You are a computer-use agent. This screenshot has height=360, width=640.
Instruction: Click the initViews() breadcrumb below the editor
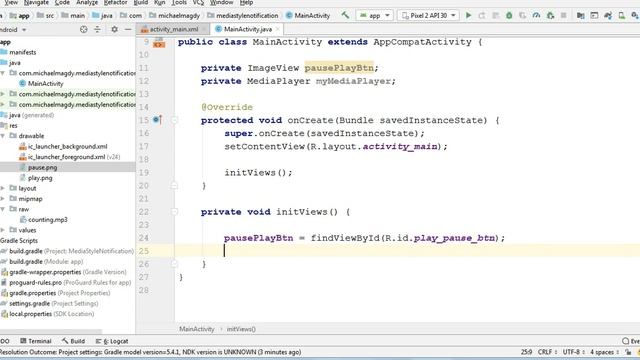point(241,329)
